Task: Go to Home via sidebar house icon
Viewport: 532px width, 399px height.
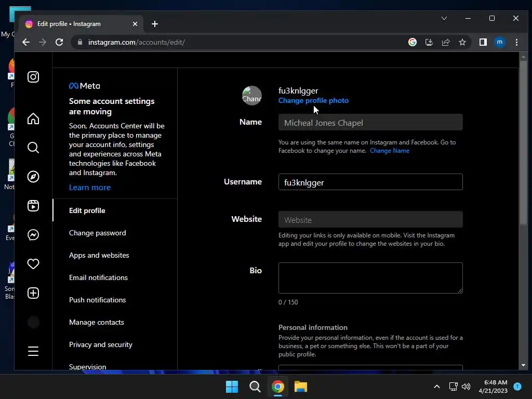Action: coord(33,118)
